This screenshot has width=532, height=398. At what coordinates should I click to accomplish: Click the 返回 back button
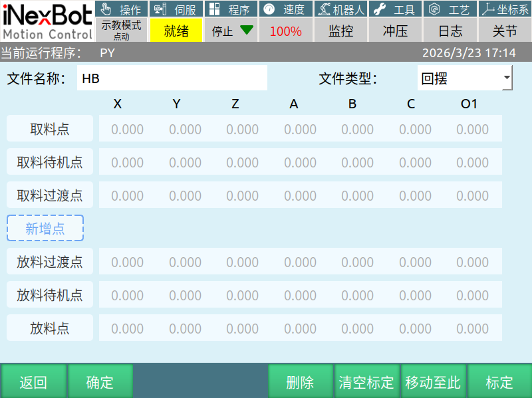[33, 382]
